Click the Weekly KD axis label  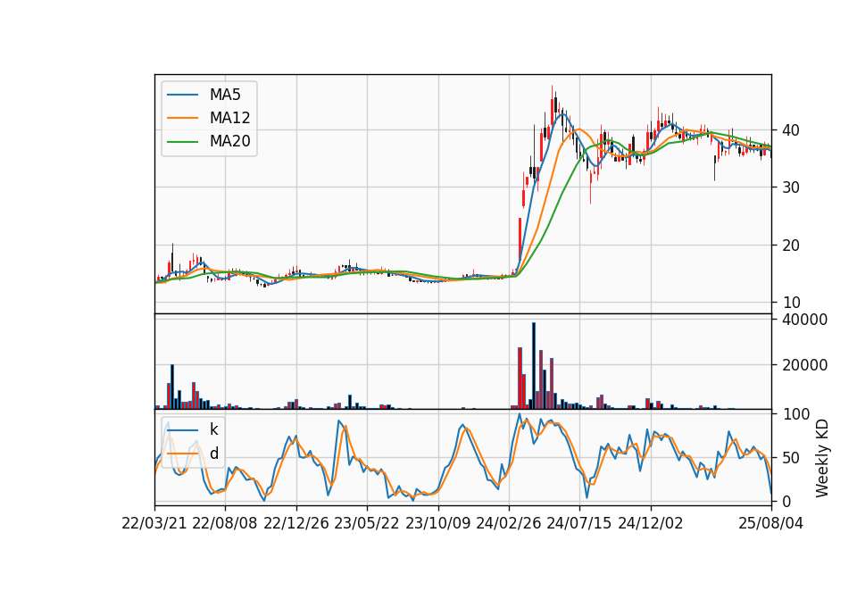click(822, 459)
